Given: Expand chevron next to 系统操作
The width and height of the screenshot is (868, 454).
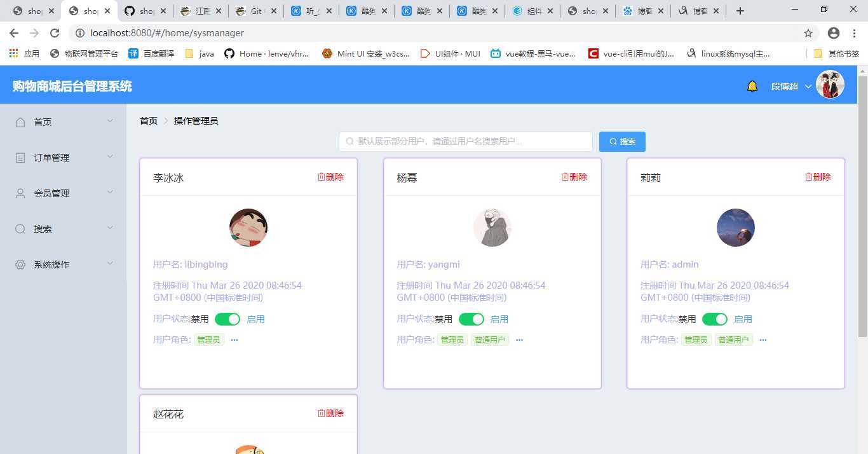Looking at the screenshot, I should [x=110, y=263].
